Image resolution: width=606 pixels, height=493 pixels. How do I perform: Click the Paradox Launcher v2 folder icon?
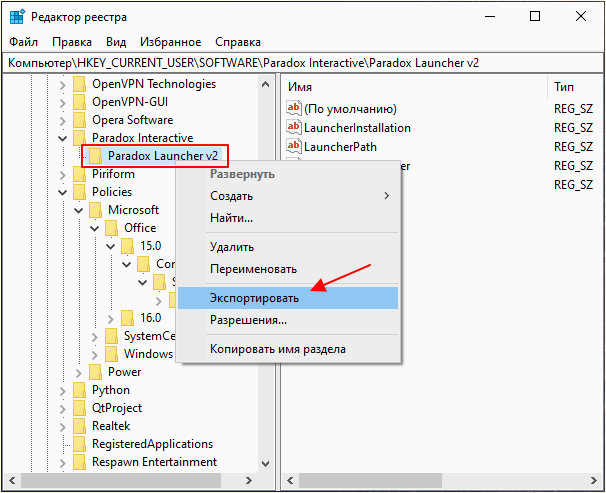point(95,156)
